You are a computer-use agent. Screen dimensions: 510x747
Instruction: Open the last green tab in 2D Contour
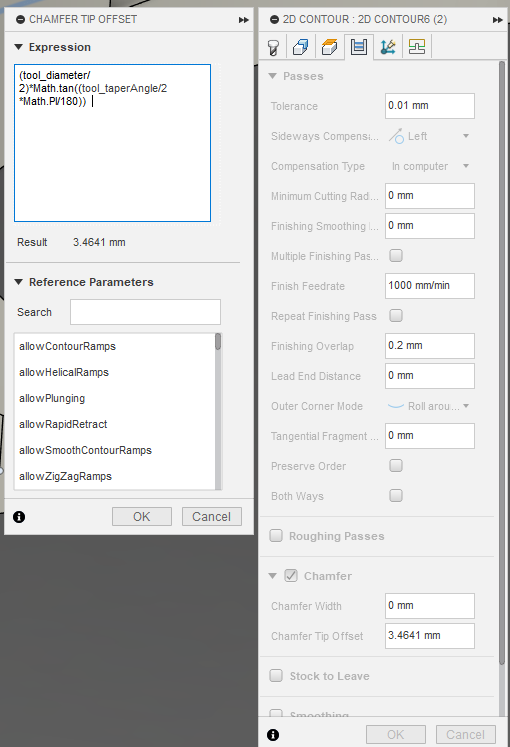[417, 47]
